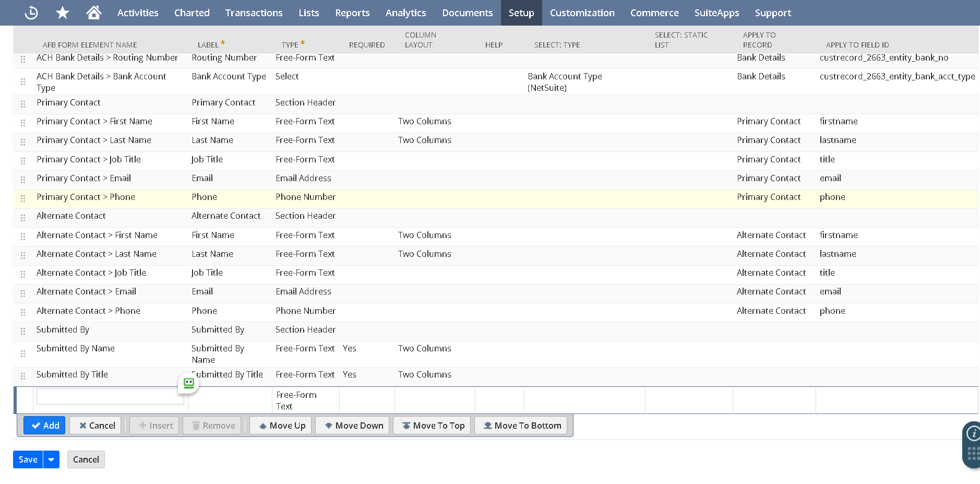Click Move To Bottom button
The width and height of the screenshot is (980, 484).
(521, 426)
